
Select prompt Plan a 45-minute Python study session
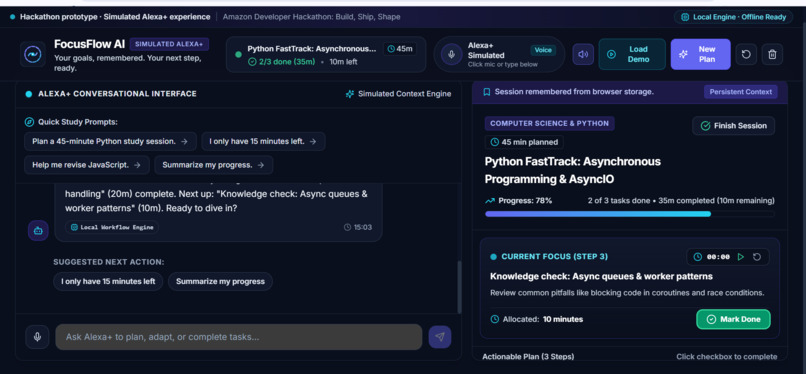point(110,141)
